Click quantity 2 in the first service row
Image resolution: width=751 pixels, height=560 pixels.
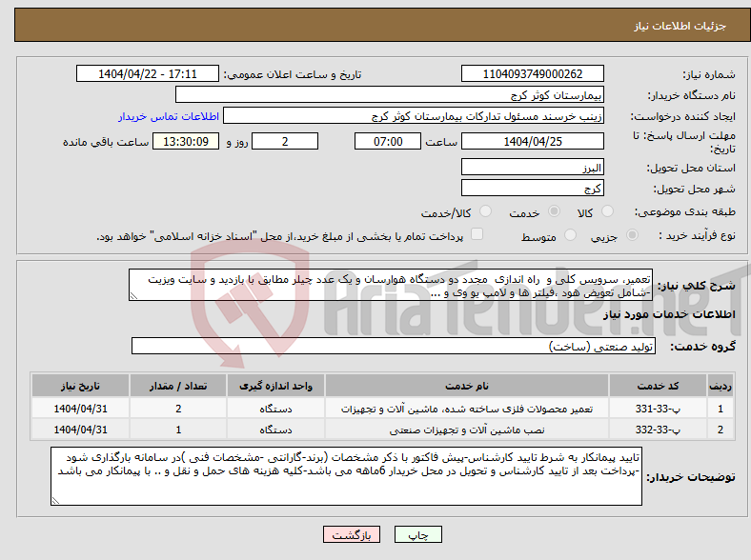point(178,409)
